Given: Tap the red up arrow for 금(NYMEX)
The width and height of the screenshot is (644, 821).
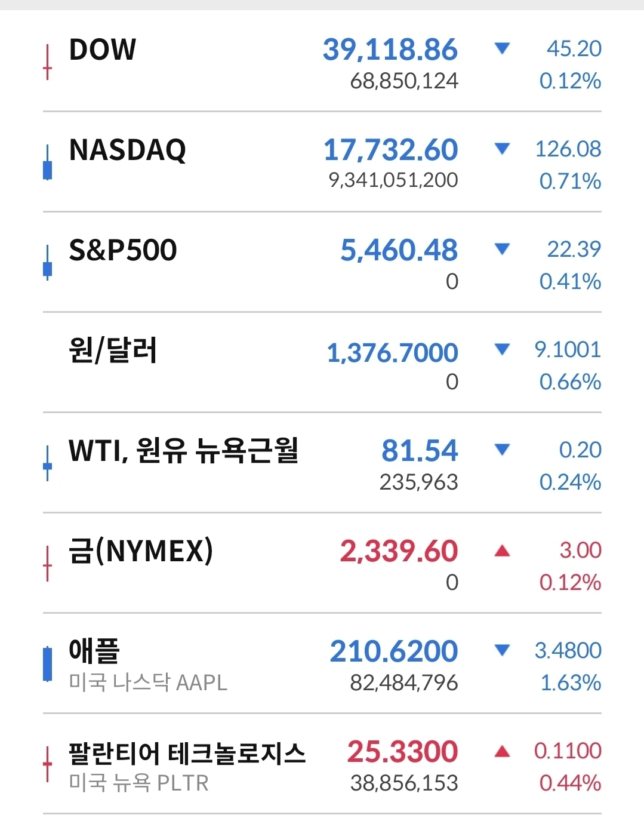Looking at the screenshot, I should [x=503, y=551].
